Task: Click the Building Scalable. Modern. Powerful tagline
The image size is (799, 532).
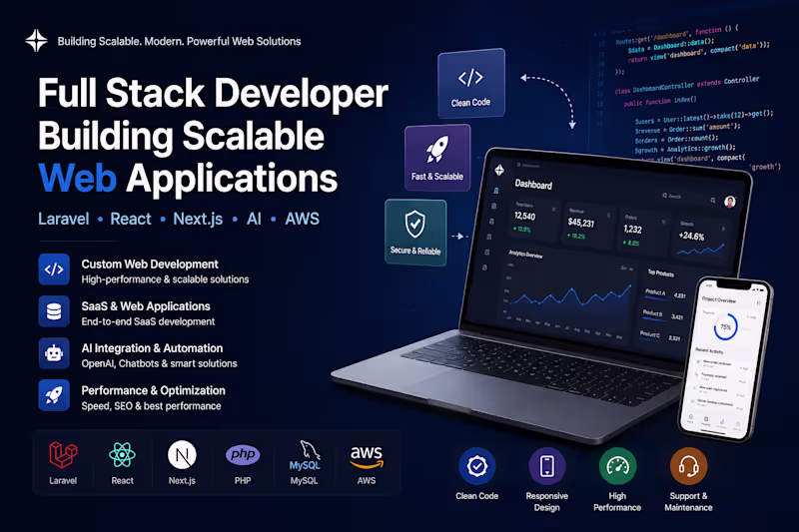Action: point(180,41)
